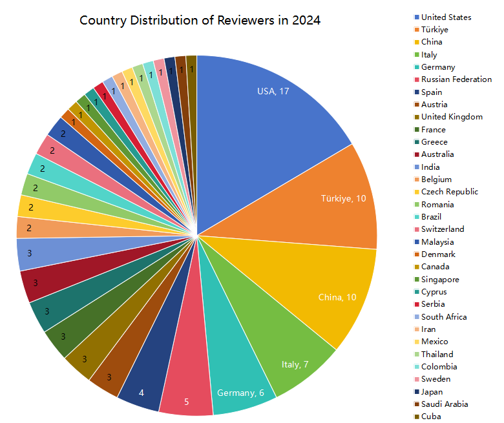The width and height of the screenshot is (504, 423).
Task: Click the 'India' legend text
Action: coord(430,167)
